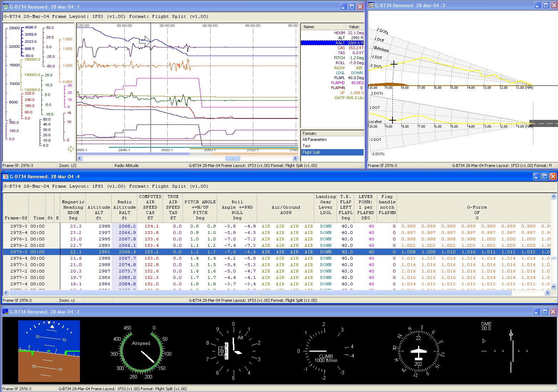558x392 pixels.
Task: Click the graph scrollbar left arrow
Action: [80, 158]
